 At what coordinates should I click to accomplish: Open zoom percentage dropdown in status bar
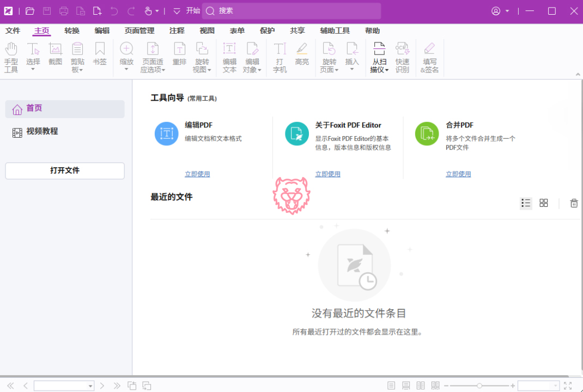[x=556, y=386]
